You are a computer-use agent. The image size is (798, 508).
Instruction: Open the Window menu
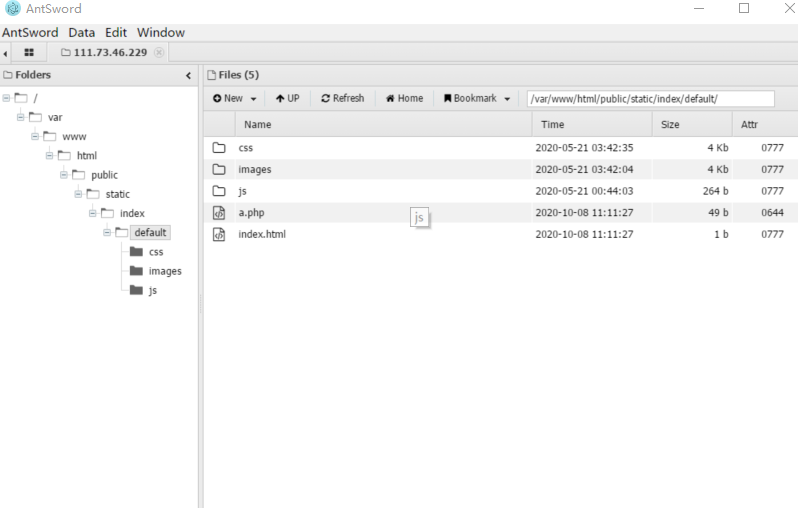point(161,33)
